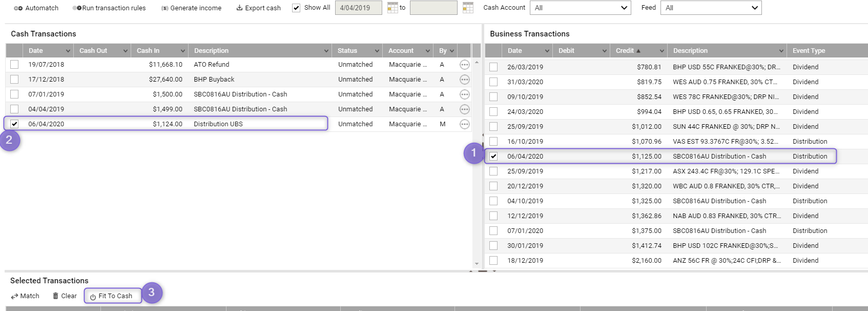Open the Feed dropdown

(711, 8)
